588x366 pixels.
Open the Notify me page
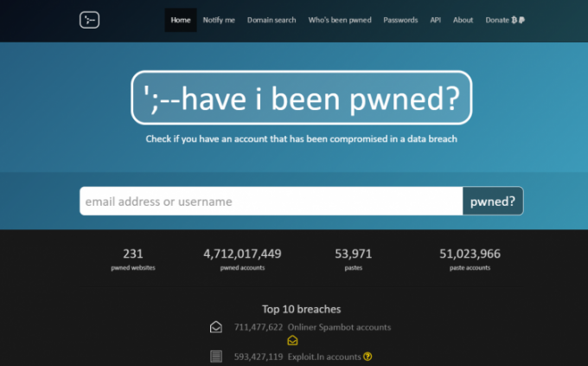(219, 20)
